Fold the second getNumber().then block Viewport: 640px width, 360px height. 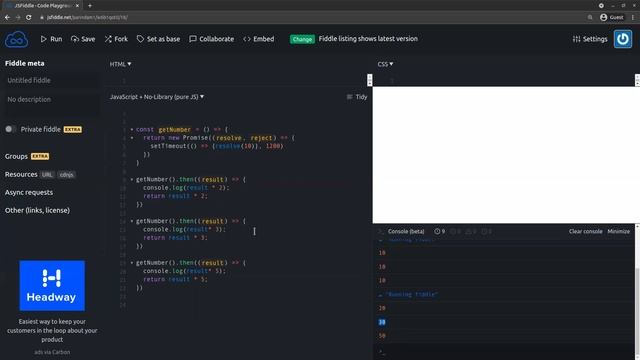[x=132, y=221]
